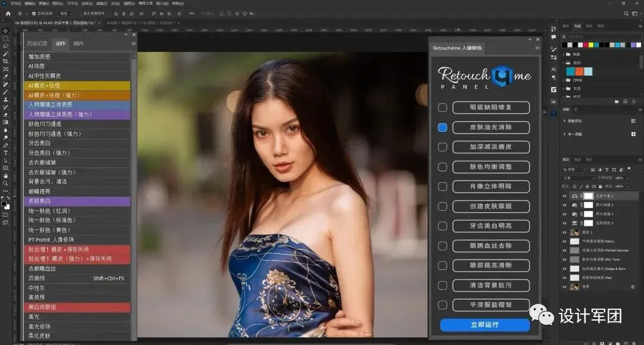Uncheck the 皮肤油光消除 checkbox
The width and height of the screenshot is (644, 345).
(442, 128)
